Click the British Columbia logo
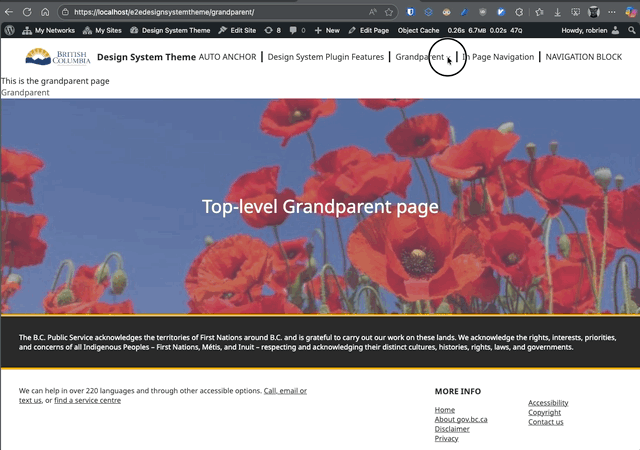Viewport: 640px width, 450px height. pos(58,57)
